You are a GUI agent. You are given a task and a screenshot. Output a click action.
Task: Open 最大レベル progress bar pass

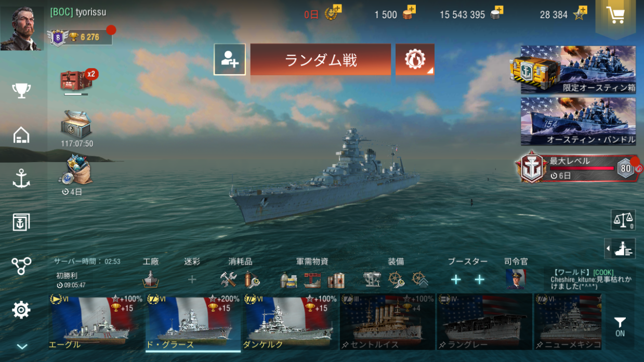click(578, 168)
